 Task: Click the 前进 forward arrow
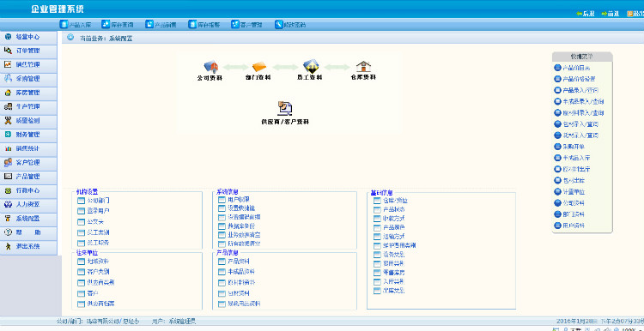(605, 14)
